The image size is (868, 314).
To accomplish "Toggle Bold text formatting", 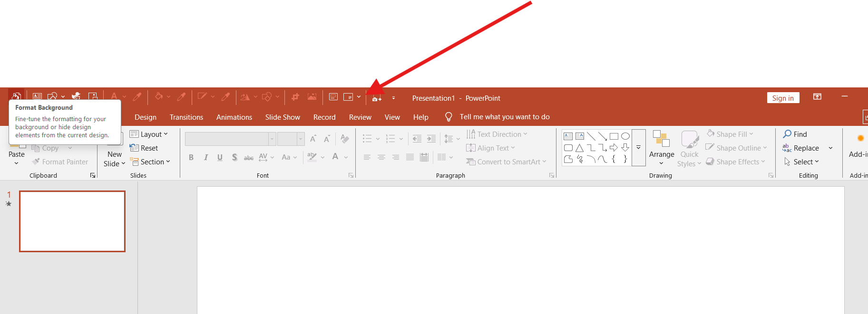I will tap(191, 157).
